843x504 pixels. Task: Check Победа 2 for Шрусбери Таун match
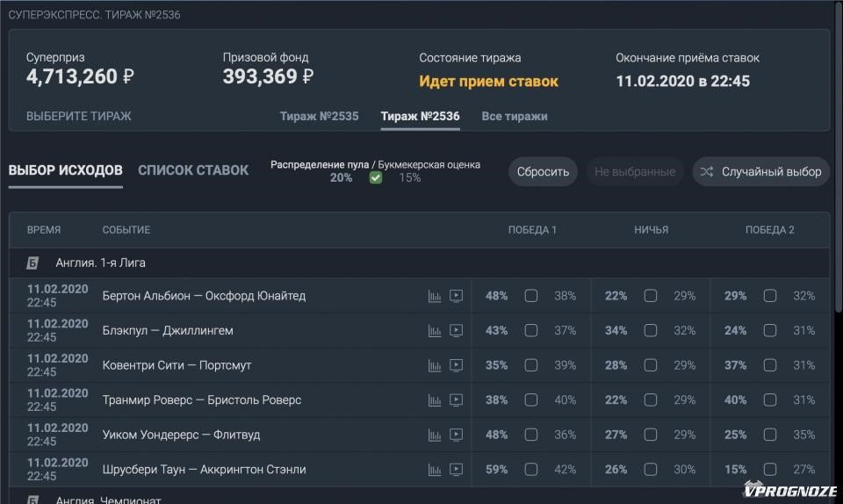pos(770,470)
